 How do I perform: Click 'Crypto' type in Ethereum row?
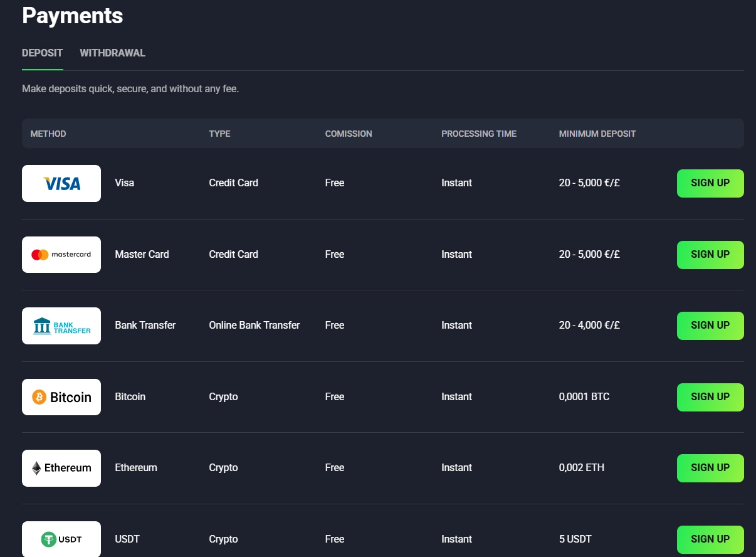click(224, 468)
